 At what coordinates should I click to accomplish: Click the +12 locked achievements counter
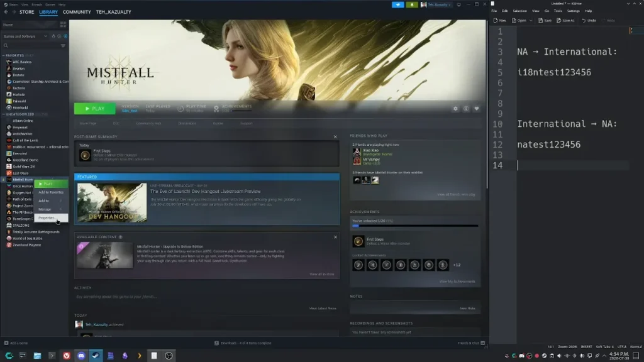tap(457, 265)
